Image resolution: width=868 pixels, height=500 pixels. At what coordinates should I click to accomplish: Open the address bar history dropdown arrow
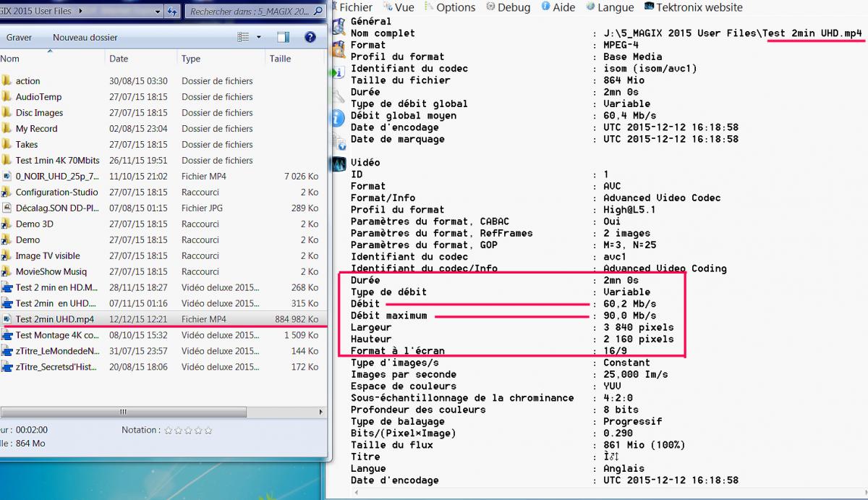156,11
